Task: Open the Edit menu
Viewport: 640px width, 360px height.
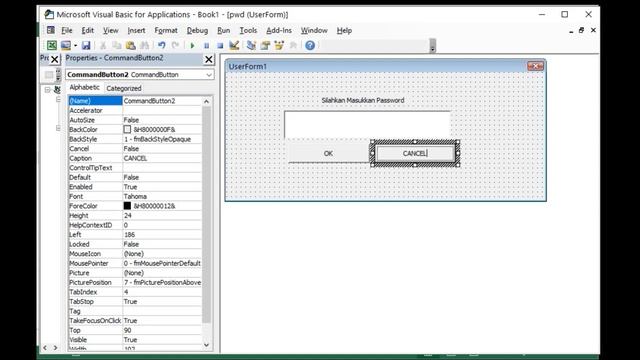Action: coord(87,31)
